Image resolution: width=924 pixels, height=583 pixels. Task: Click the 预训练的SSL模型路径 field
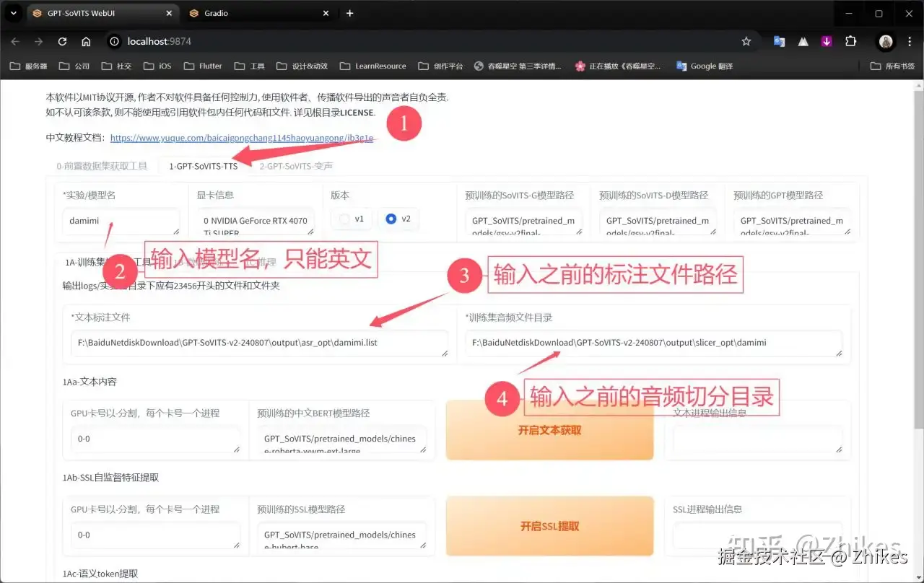pyautogui.click(x=342, y=535)
